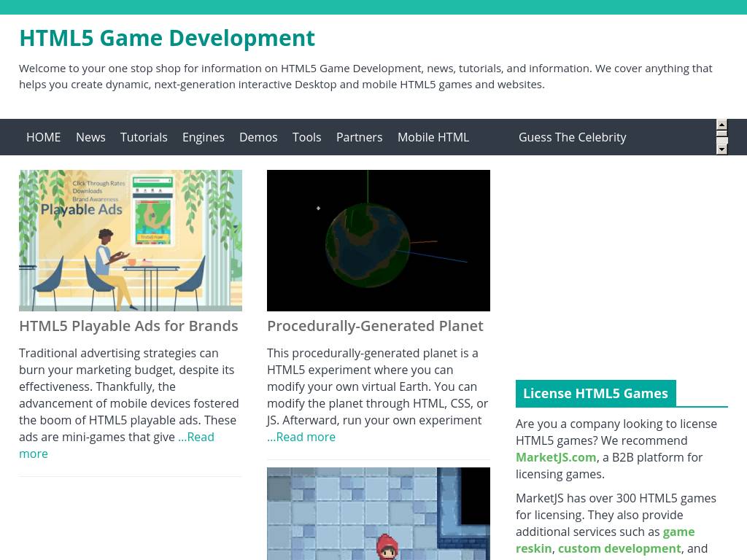Click the nav scrollbar down arrow
747x560 pixels.
(x=721, y=149)
